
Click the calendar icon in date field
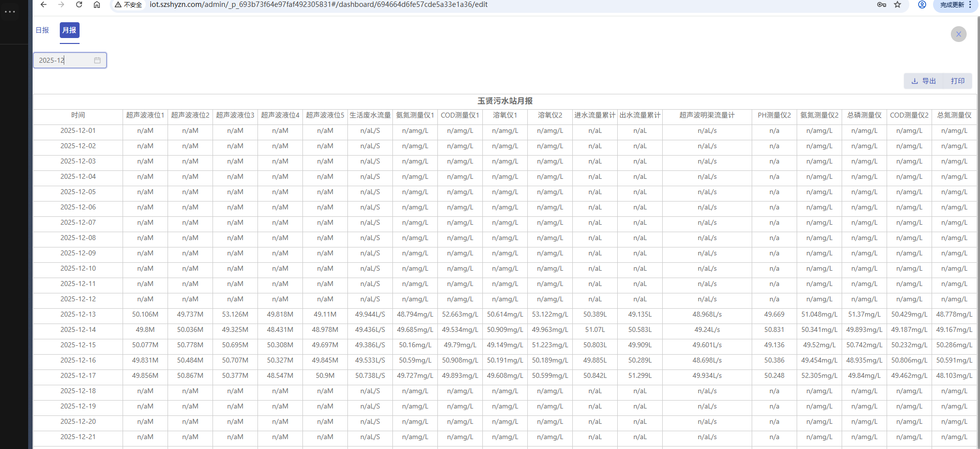[x=97, y=60]
